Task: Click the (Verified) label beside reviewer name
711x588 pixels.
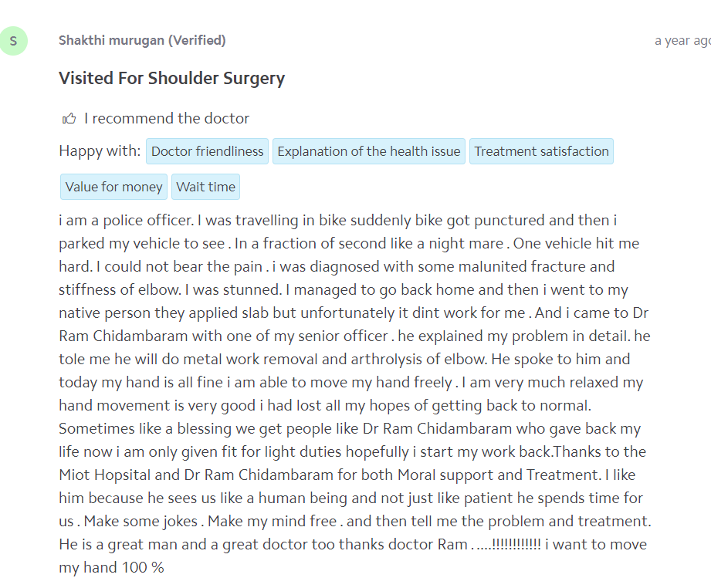Action: coord(197,40)
